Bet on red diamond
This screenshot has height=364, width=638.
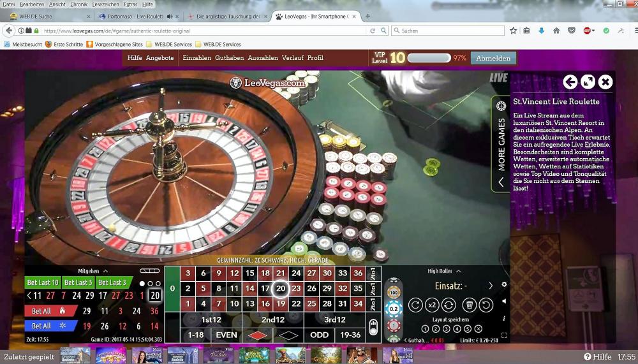(258, 335)
